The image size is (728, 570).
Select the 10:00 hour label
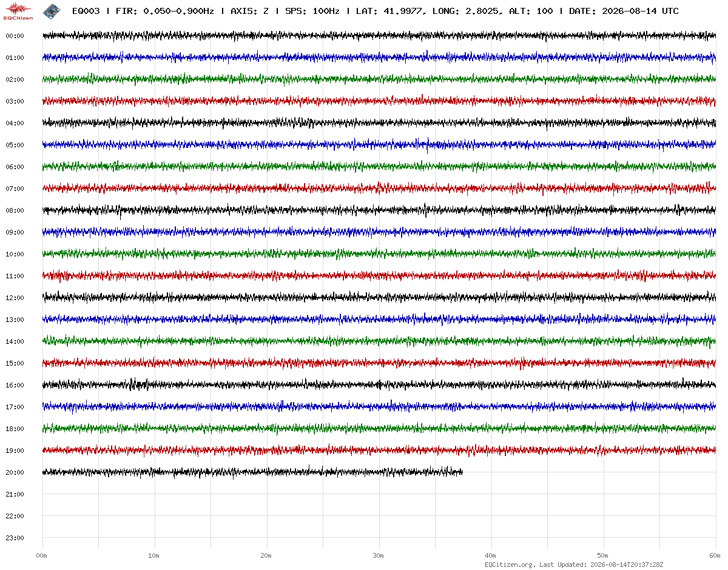[15, 254]
